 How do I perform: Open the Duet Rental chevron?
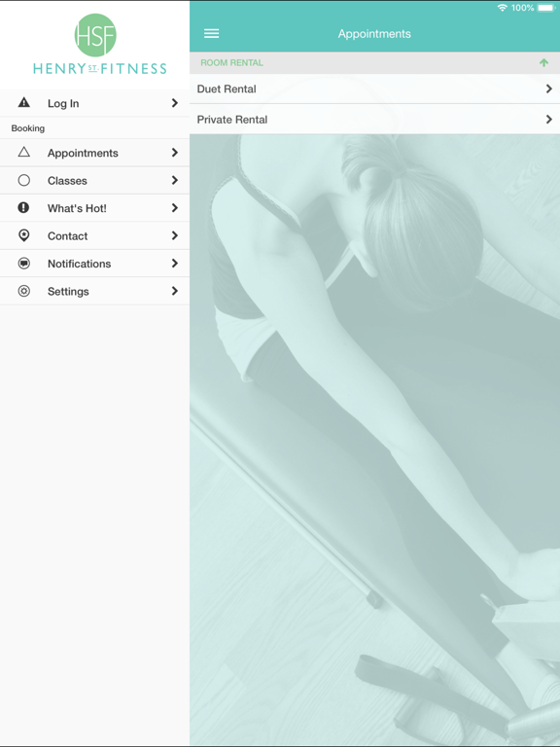point(549,89)
